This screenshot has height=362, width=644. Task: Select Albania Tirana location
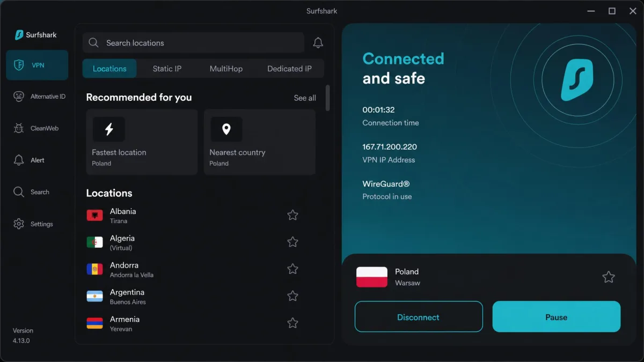click(x=193, y=216)
